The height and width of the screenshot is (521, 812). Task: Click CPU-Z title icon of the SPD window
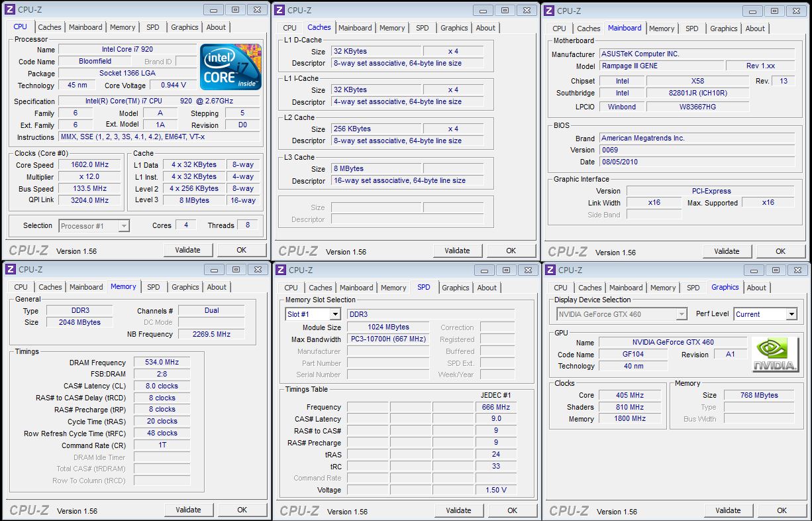click(279, 270)
